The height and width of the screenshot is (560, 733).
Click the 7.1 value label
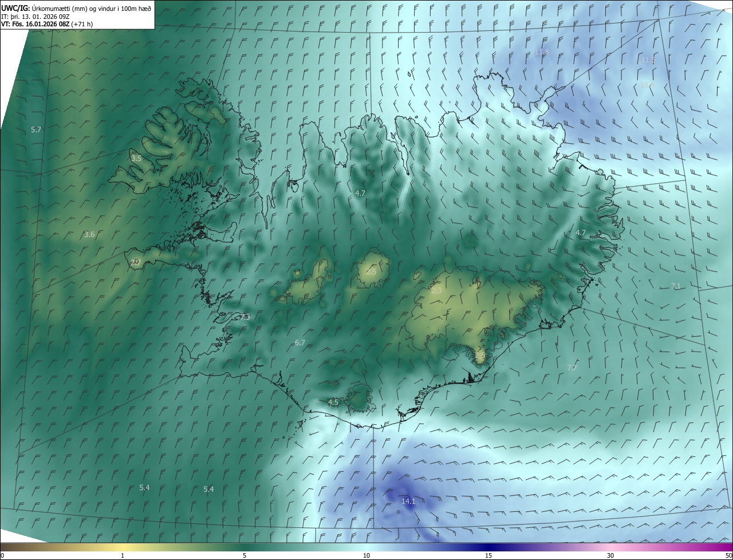(676, 286)
